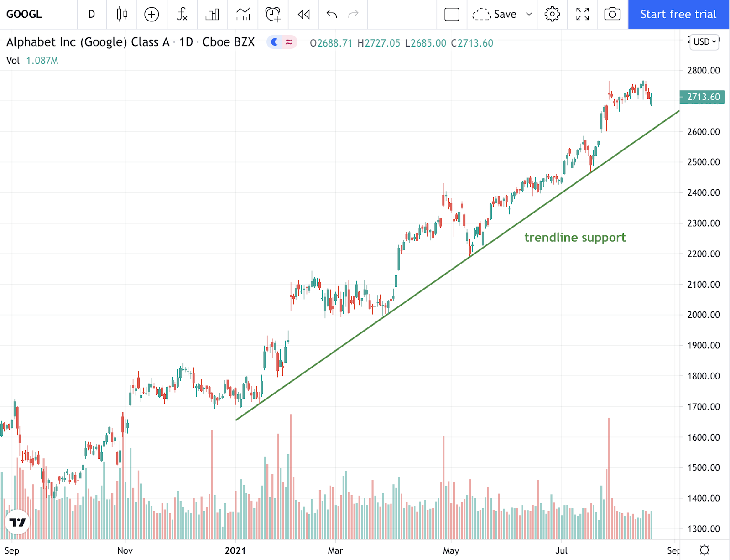
Task: Enter fullscreen mode
Action: click(x=583, y=14)
